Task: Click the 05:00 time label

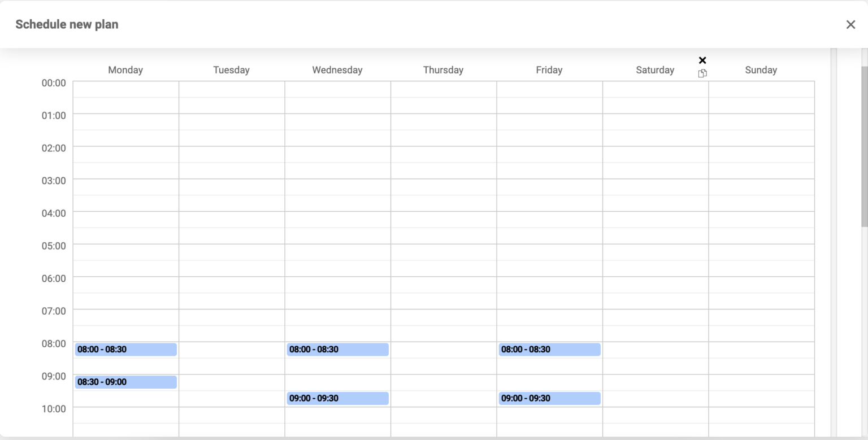Action: pos(54,246)
